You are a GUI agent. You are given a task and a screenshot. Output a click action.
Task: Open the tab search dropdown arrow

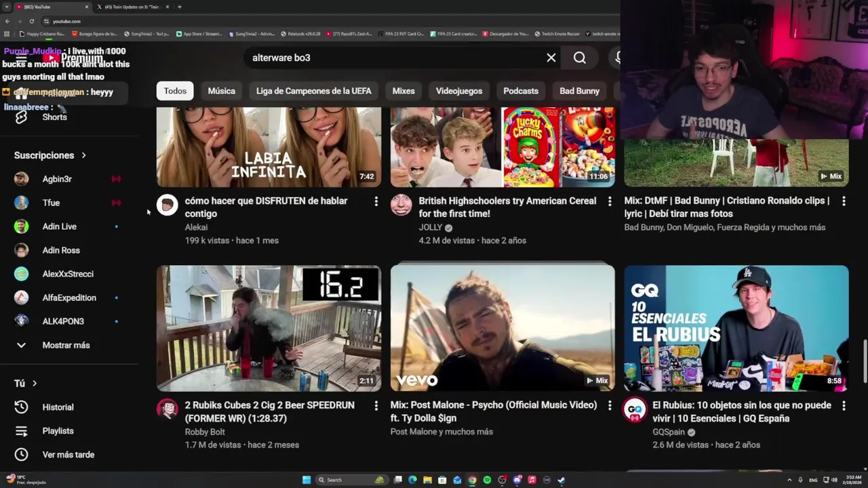(7, 7)
